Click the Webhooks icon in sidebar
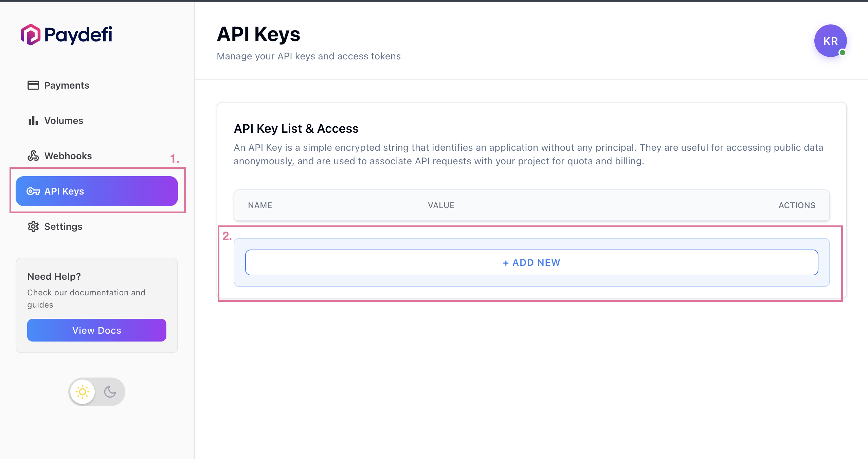 pyautogui.click(x=33, y=156)
